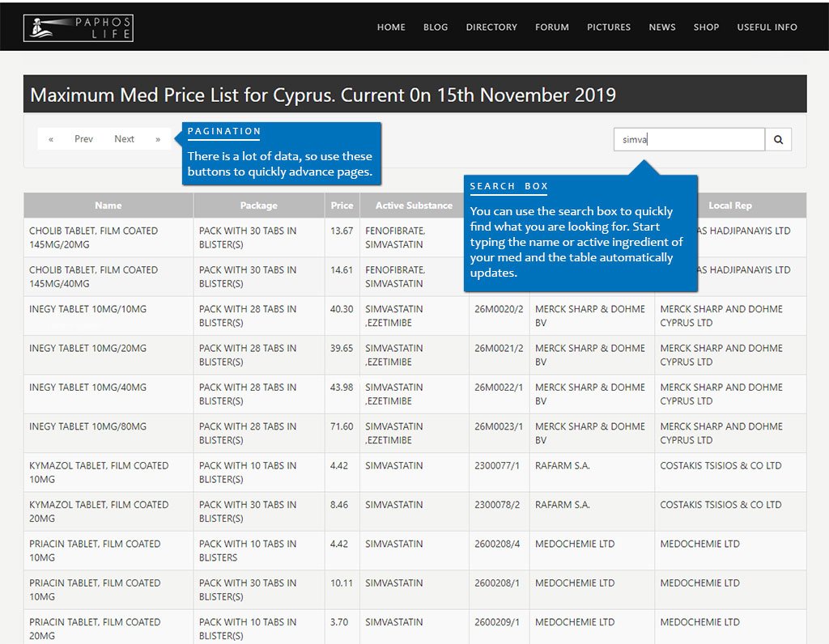Click registration number 26M0020/2

[499, 309]
